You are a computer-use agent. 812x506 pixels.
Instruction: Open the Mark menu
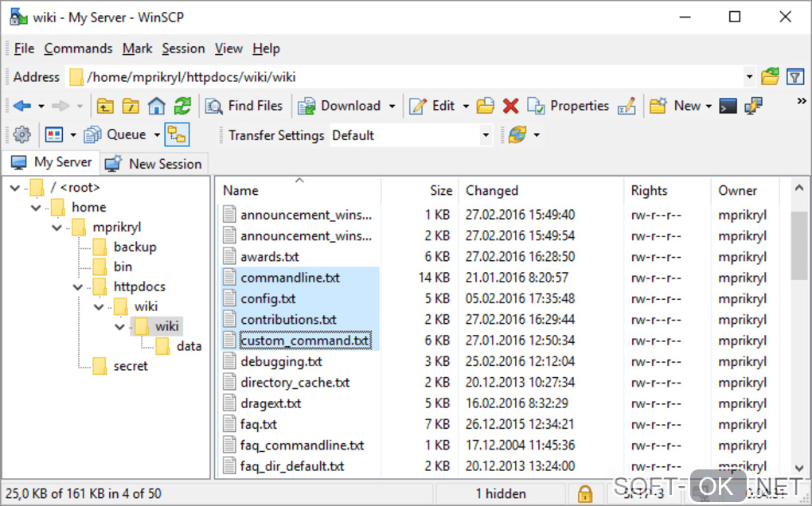point(137,49)
